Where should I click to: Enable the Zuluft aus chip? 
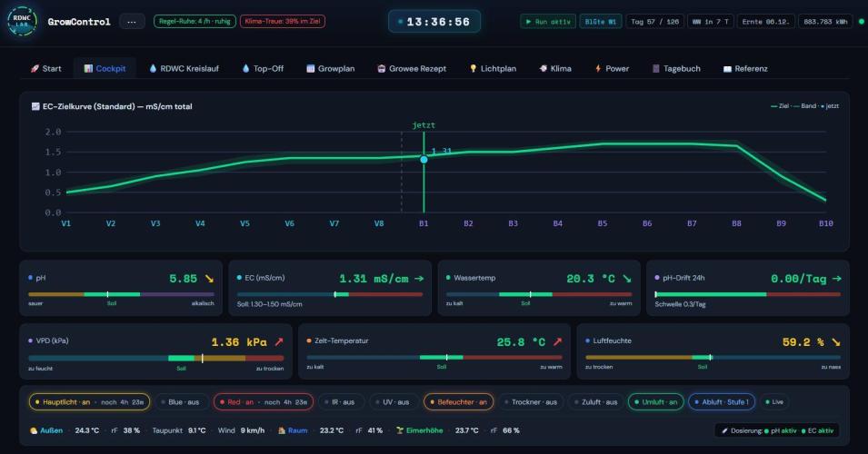click(x=596, y=402)
